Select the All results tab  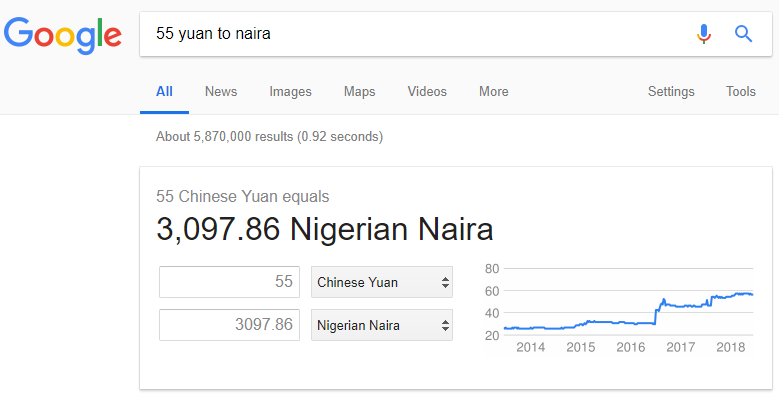pyautogui.click(x=164, y=91)
